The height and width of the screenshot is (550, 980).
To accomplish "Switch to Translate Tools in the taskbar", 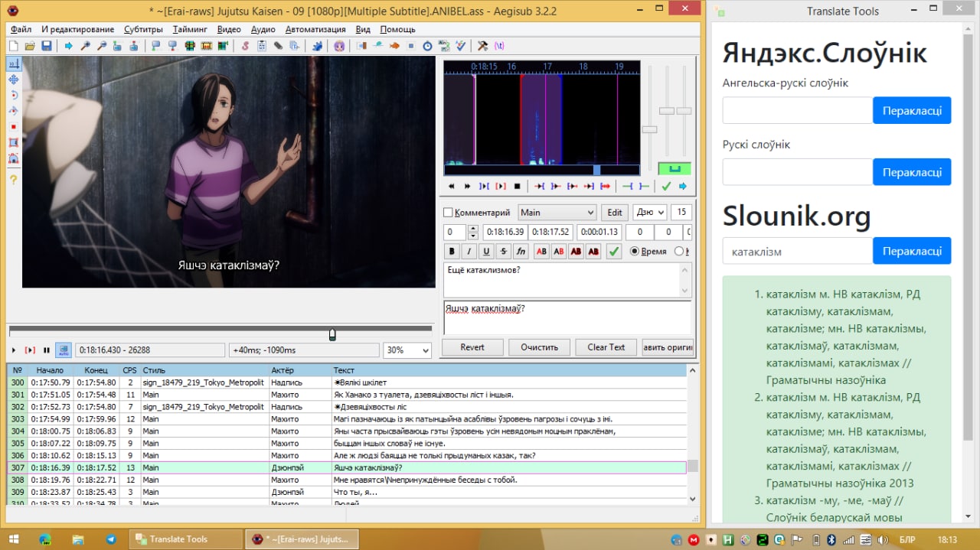I will point(184,539).
